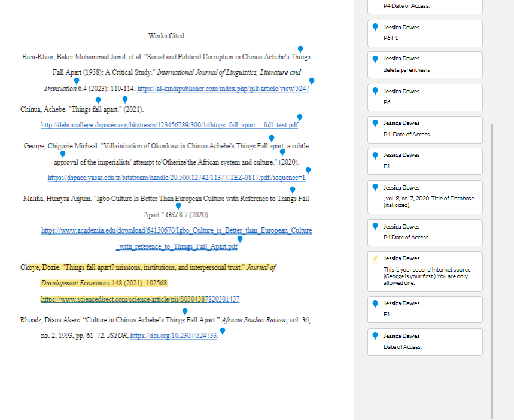Open the pin above "apart;" in the George entry
514x420 pixels.
click(272, 138)
